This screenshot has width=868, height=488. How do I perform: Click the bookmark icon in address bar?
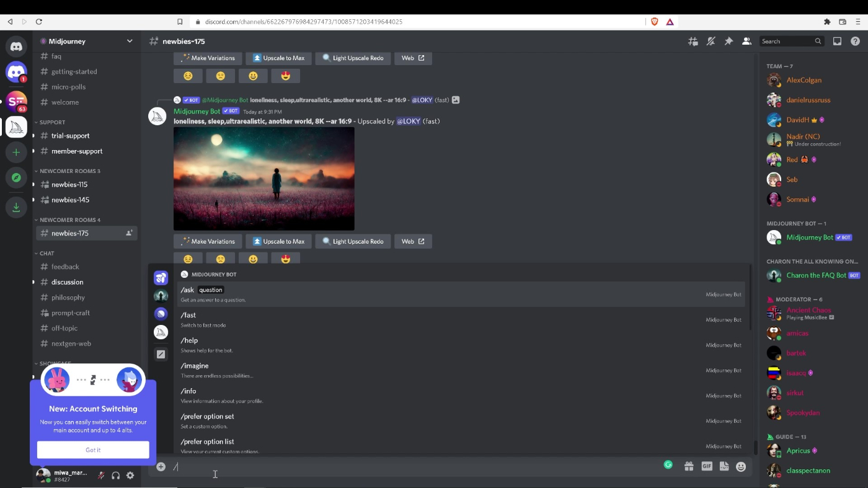180,22
